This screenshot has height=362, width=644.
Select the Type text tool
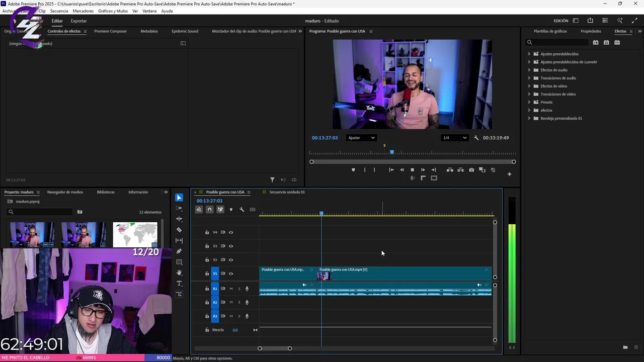coord(179,284)
